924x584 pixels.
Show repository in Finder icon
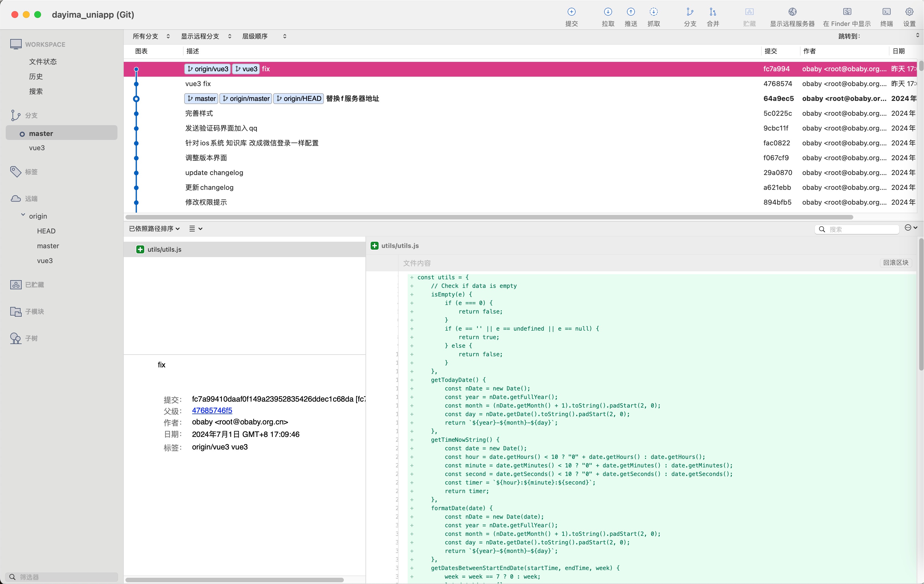847,12
